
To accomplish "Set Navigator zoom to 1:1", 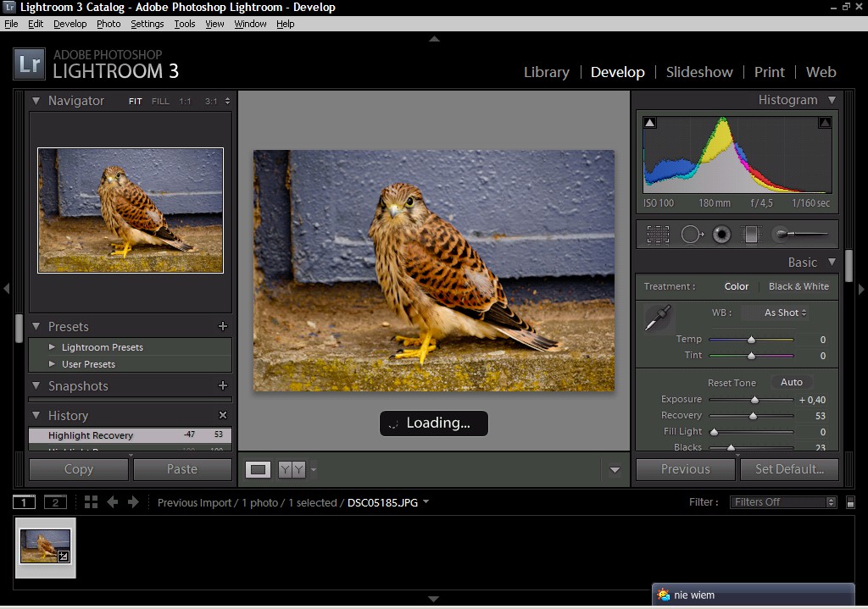I will point(185,102).
